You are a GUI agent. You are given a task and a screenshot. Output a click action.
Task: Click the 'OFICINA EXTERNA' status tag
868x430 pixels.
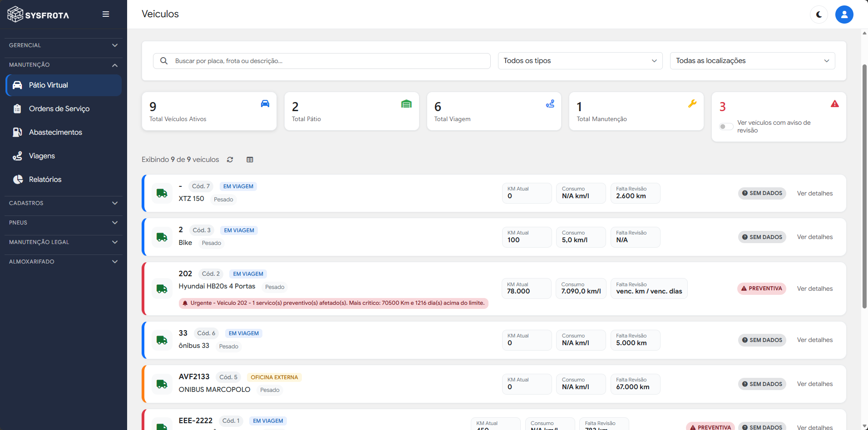(x=274, y=377)
